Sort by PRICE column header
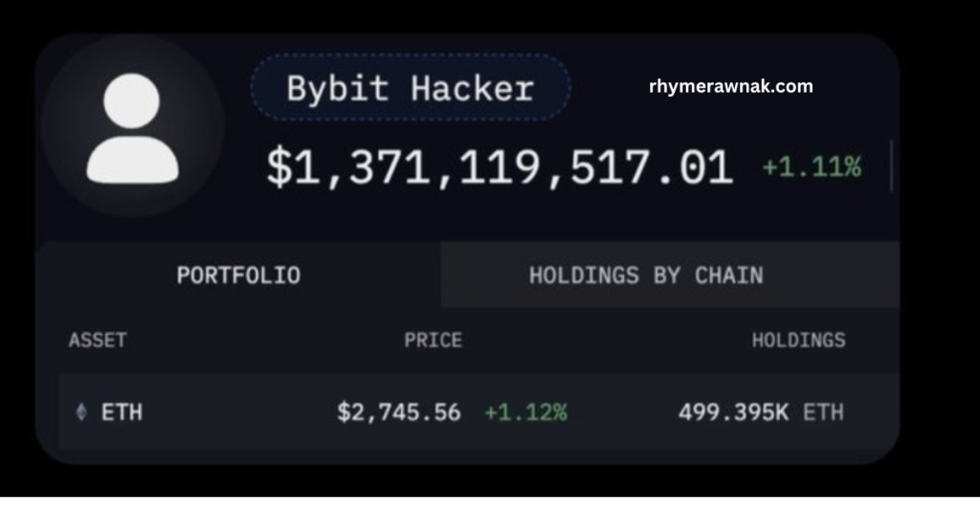The width and height of the screenshot is (980, 515). click(433, 340)
